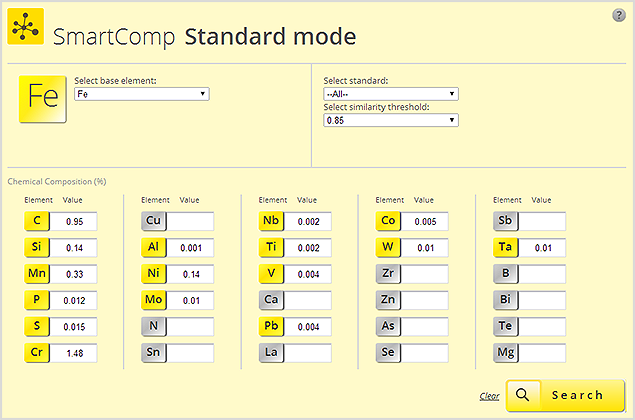
Task: Click the C value field showing 0.95
Action: pos(74,222)
